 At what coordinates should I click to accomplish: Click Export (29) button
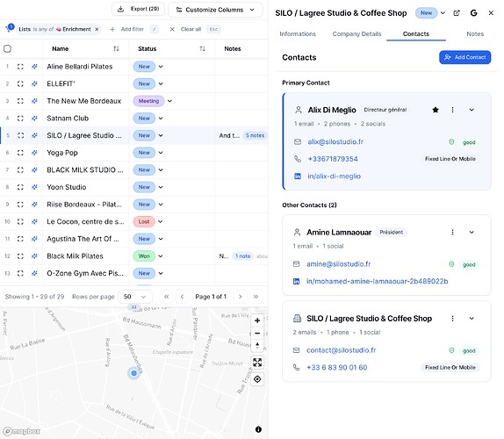(x=138, y=9)
